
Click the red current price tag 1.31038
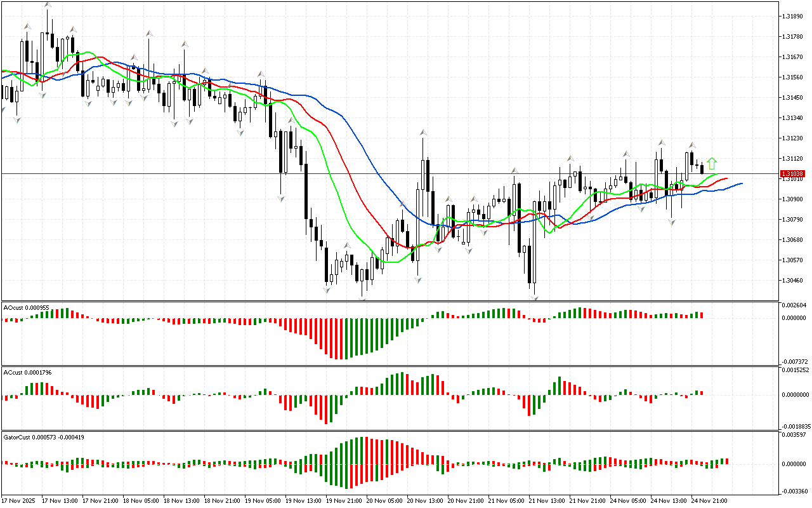tap(792, 173)
